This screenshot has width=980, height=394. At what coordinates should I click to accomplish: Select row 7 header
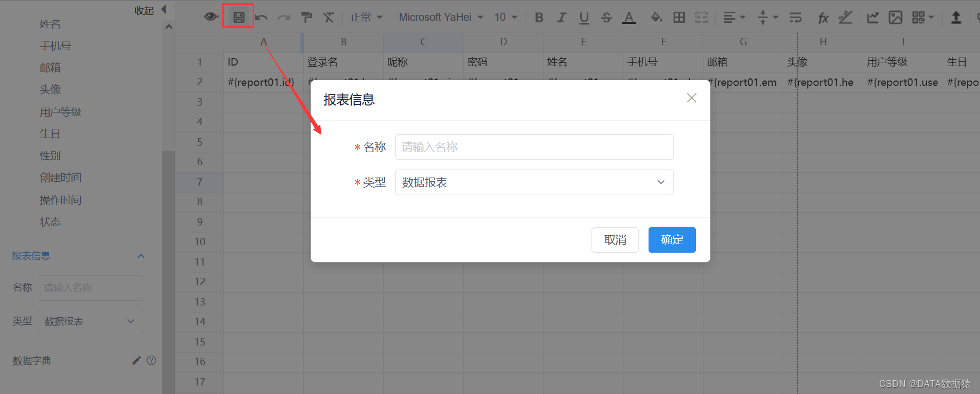click(x=200, y=182)
